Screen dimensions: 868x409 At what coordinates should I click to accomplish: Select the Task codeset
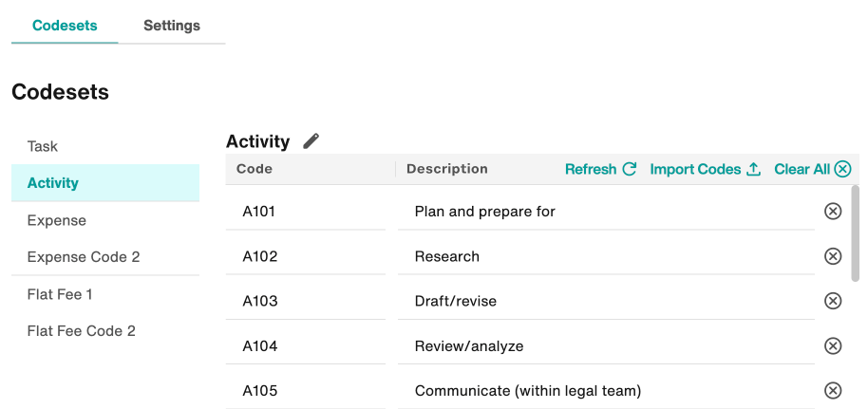click(105, 146)
